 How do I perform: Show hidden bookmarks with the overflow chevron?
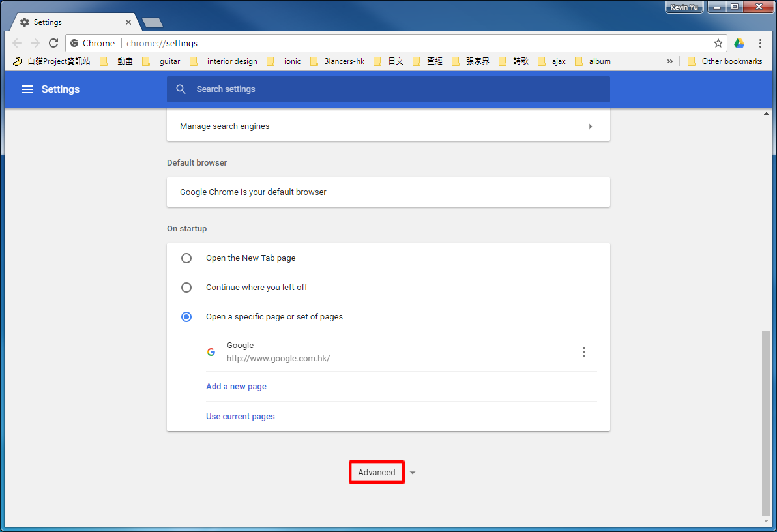coord(670,61)
